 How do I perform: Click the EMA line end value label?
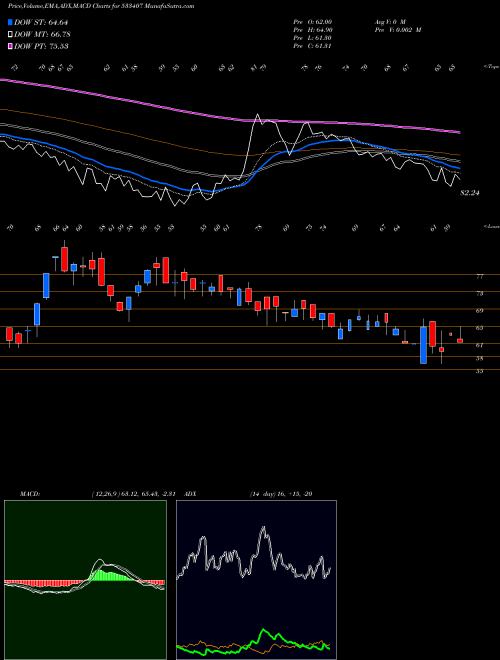point(470,193)
